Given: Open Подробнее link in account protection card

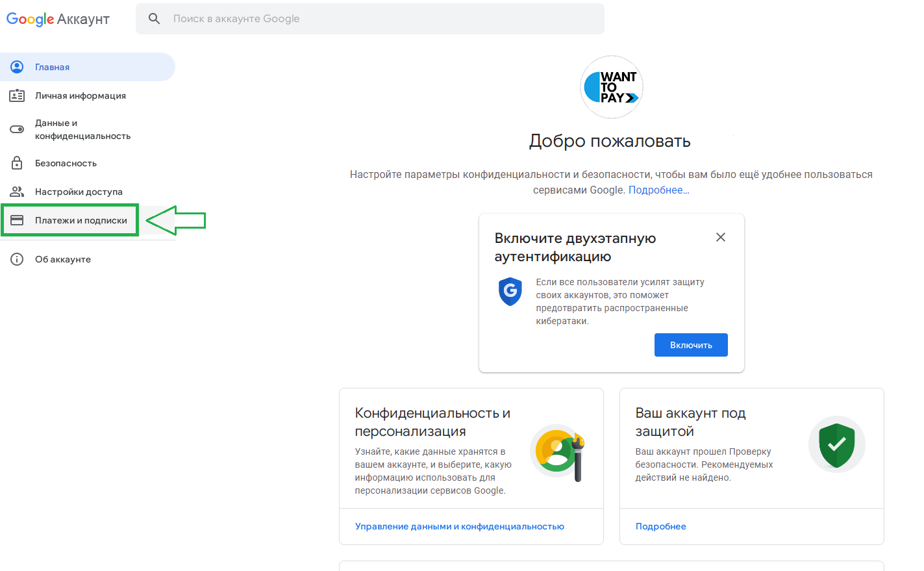Looking at the screenshot, I should [661, 526].
